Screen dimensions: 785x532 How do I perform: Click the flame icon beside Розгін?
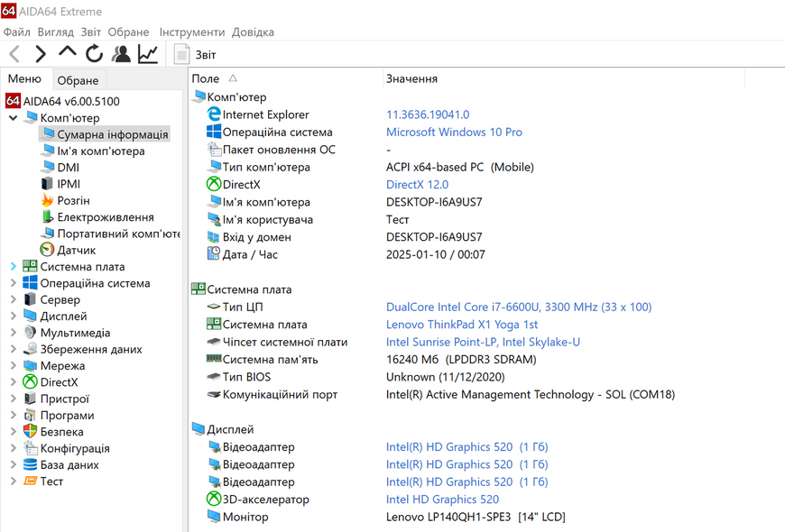(x=47, y=200)
